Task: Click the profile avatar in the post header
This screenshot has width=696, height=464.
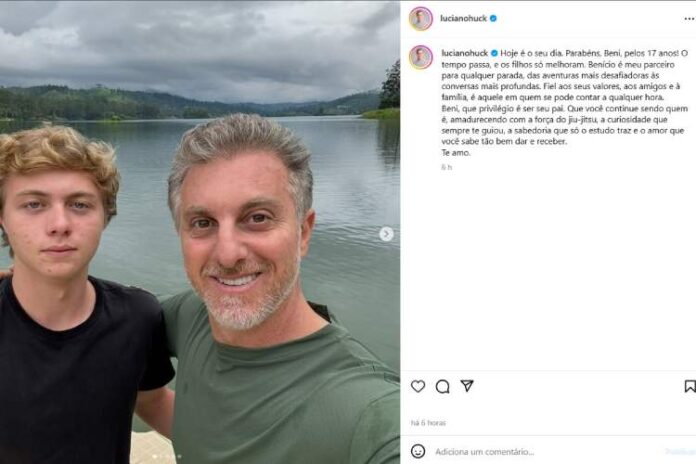Action: 421,18
